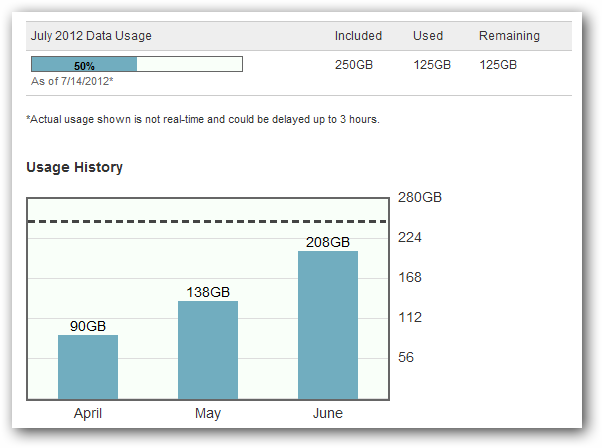This screenshot has height=448, width=602.
Task: Click the 90GB label above April bar
Action: click(x=88, y=326)
